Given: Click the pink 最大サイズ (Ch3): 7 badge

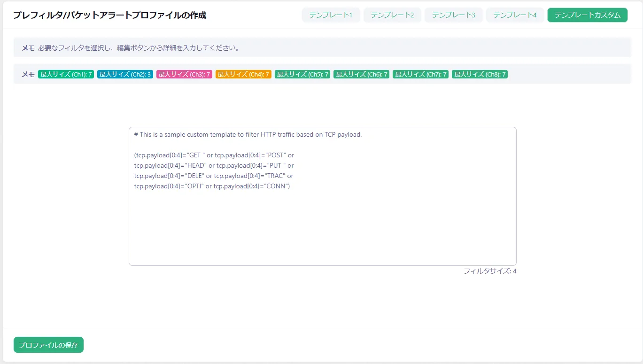Looking at the screenshot, I should [x=184, y=74].
